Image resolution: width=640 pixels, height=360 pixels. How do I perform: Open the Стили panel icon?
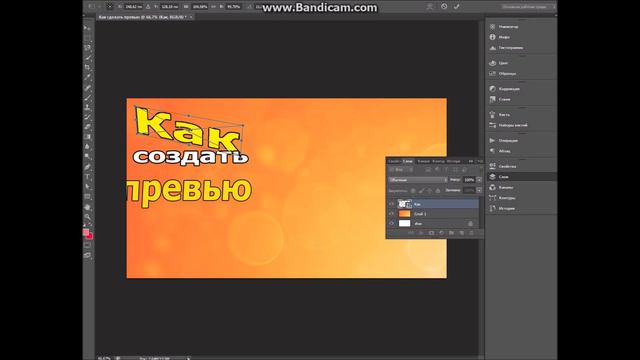coord(493,99)
